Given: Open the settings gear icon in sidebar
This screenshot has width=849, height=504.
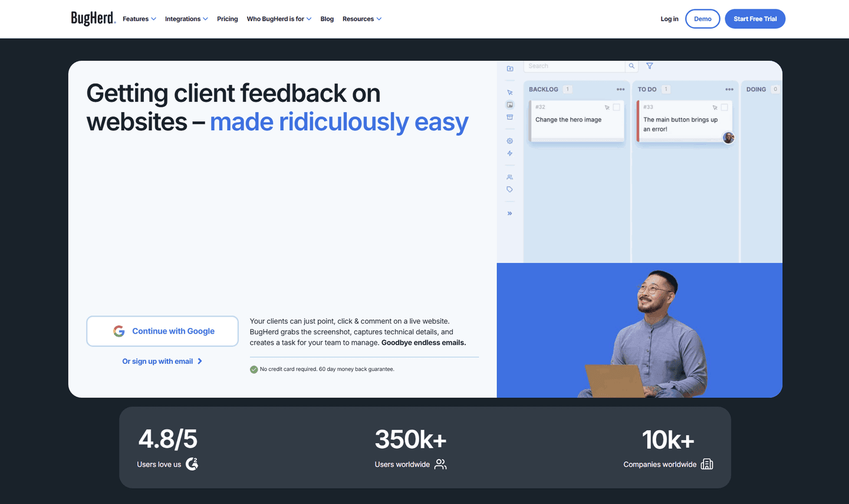Looking at the screenshot, I should click(x=510, y=141).
